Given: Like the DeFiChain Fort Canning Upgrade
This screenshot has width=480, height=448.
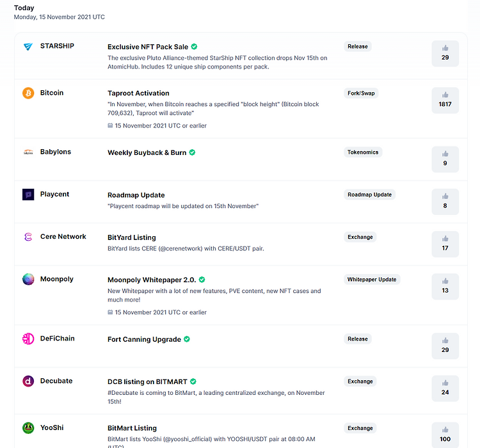Looking at the screenshot, I should pyautogui.click(x=445, y=346).
